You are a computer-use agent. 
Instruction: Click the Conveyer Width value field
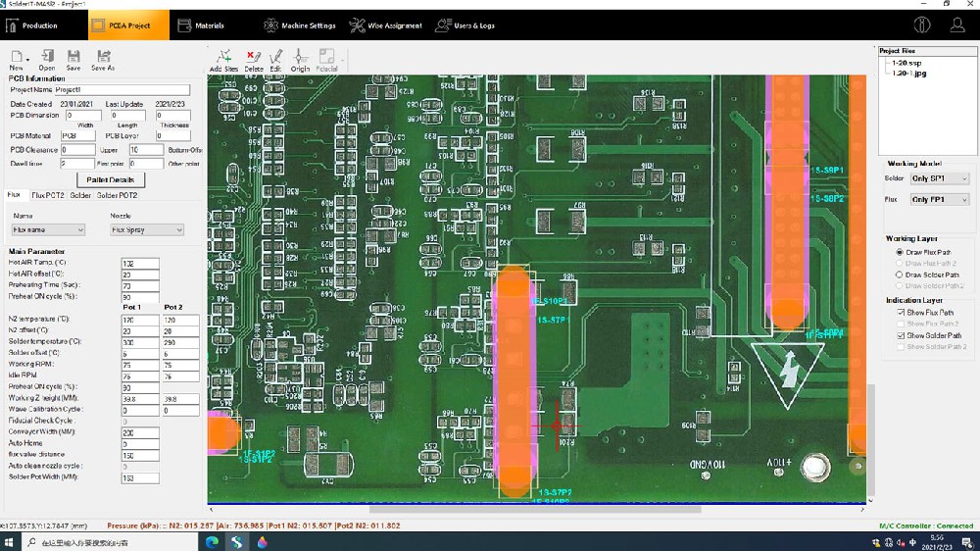pyautogui.click(x=140, y=432)
